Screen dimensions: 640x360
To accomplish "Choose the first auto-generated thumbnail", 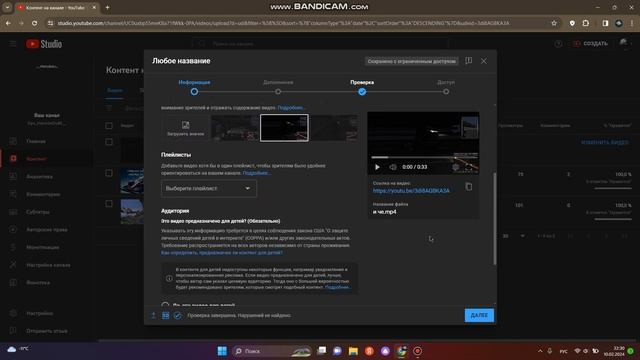I will [235, 128].
